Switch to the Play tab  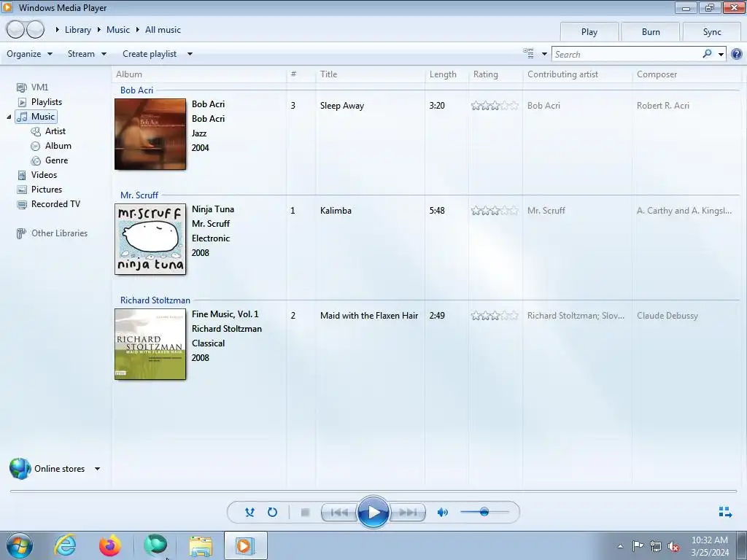coord(589,32)
